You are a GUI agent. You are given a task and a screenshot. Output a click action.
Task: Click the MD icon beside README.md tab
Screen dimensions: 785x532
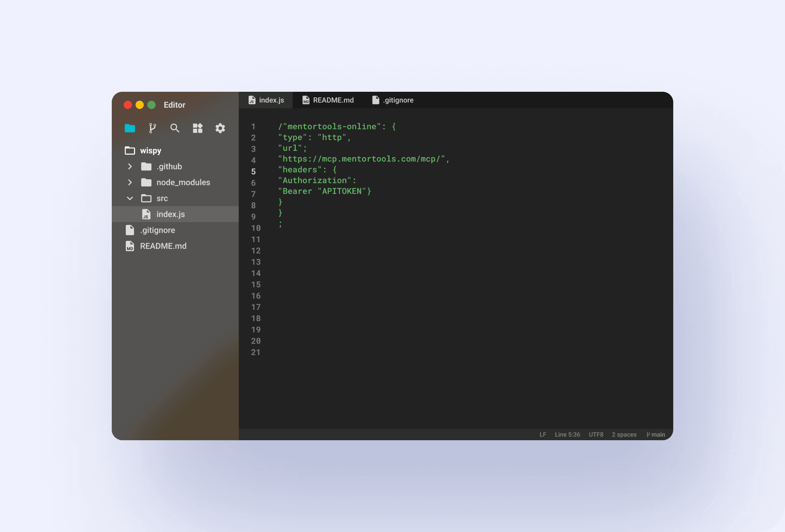(306, 100)
